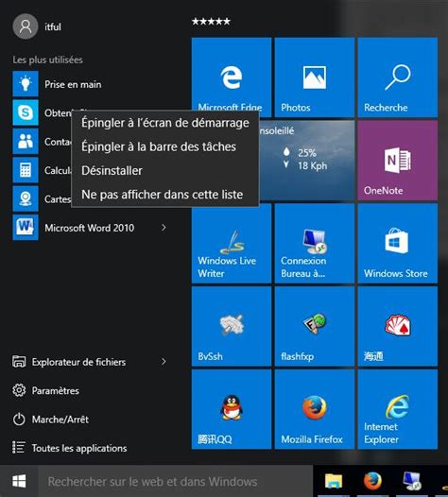The height and width of the screenshot is (497, 448).
Task: Launch the 腾讯QQ penguin tile
Action: (232, 409)
